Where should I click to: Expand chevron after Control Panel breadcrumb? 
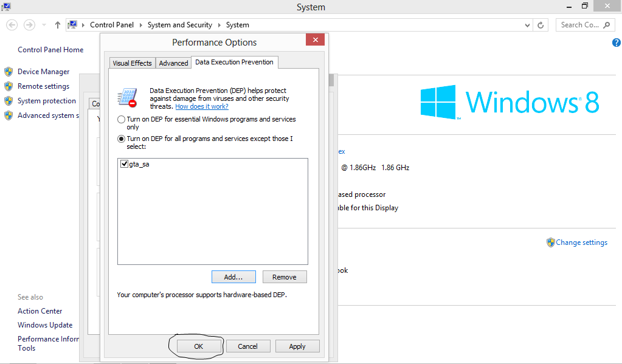coord(141,25)
